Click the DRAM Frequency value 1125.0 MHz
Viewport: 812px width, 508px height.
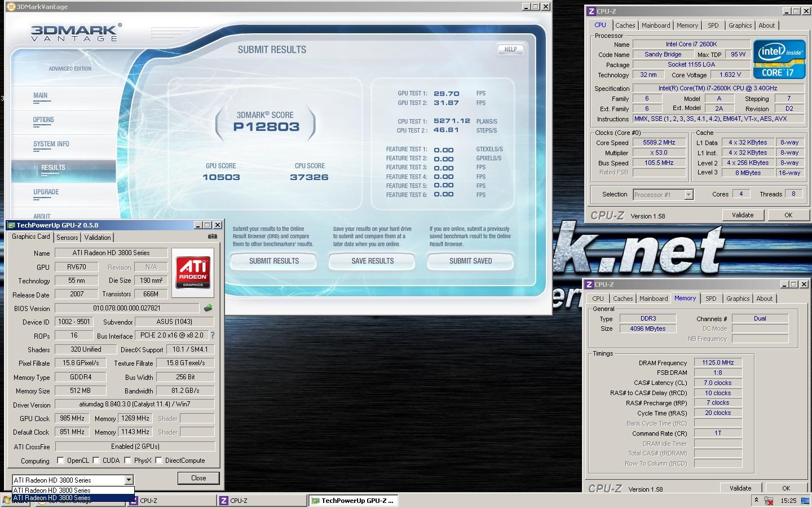(718, 362)
